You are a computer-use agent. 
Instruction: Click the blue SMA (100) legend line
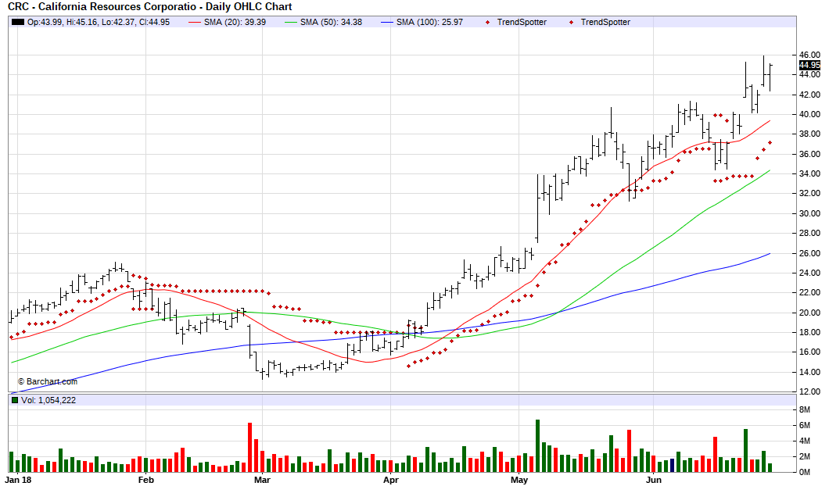[387, 22]
